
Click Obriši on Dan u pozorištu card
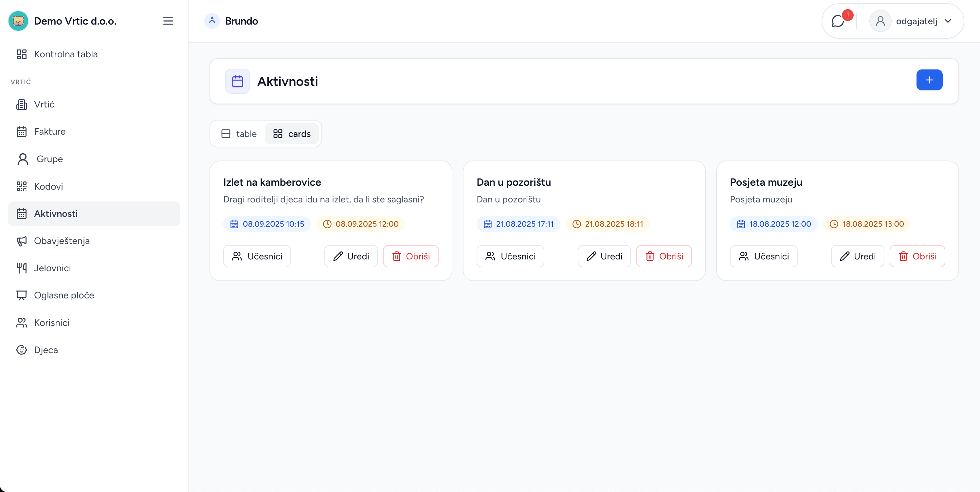tap(664, 256)
